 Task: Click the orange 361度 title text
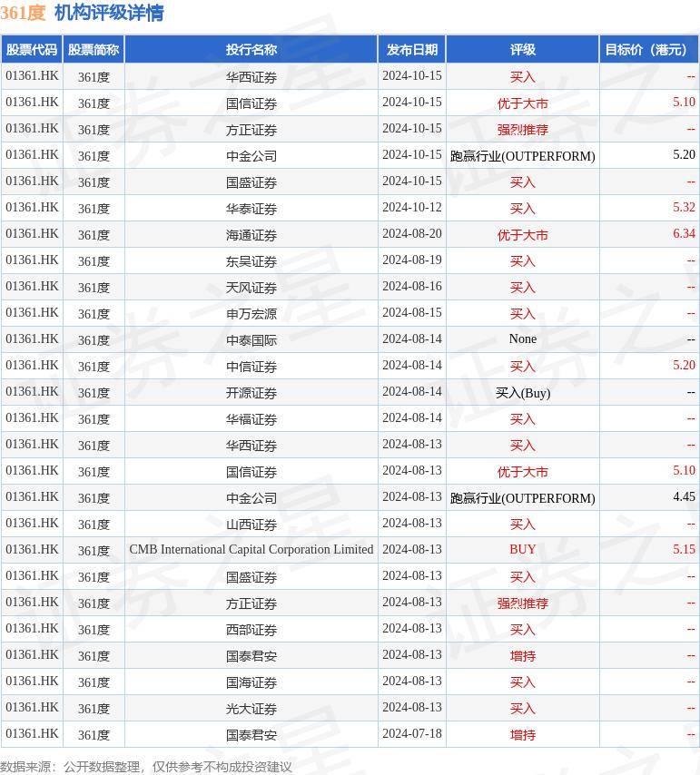[23, 13]
